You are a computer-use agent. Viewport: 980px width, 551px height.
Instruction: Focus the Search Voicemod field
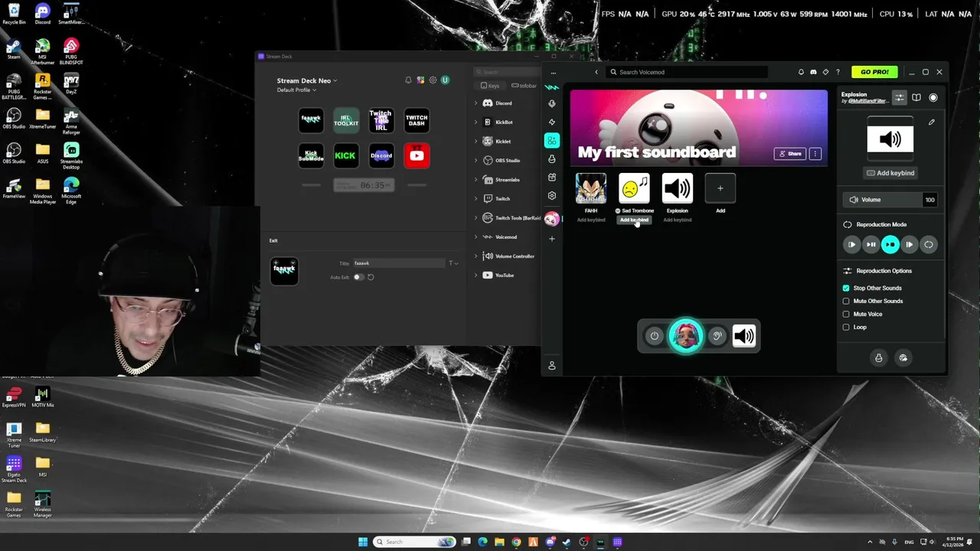688,72
